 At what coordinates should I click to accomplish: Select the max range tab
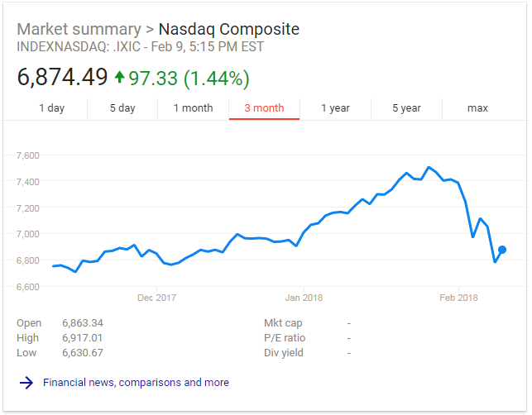[x=477, y=108]
